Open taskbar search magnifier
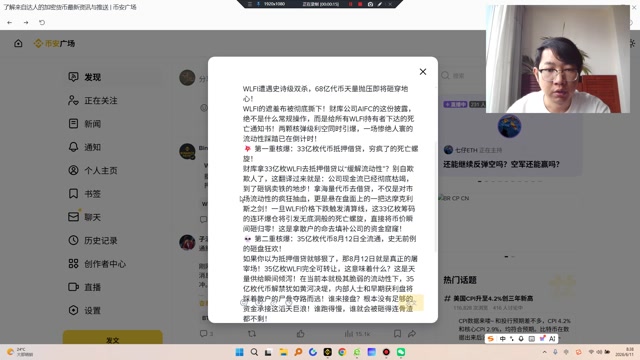The width and height of the screenshot is (640, 360). [x=254, y=352]
